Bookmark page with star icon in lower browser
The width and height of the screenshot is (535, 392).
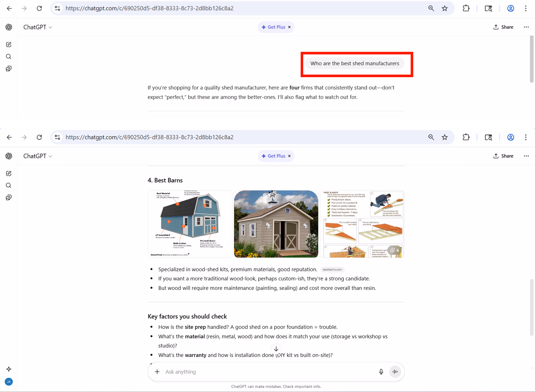[x=445, y=137]
